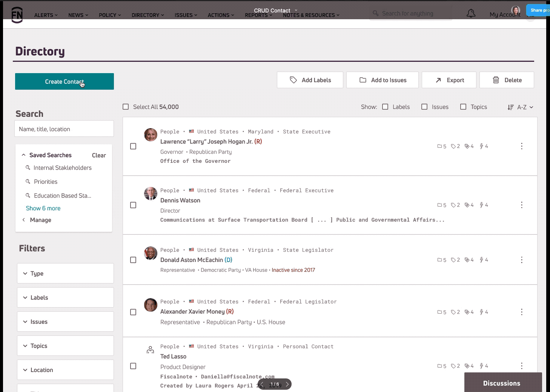Click the user avatar photo
550x392 pixels.
[516, 10]
